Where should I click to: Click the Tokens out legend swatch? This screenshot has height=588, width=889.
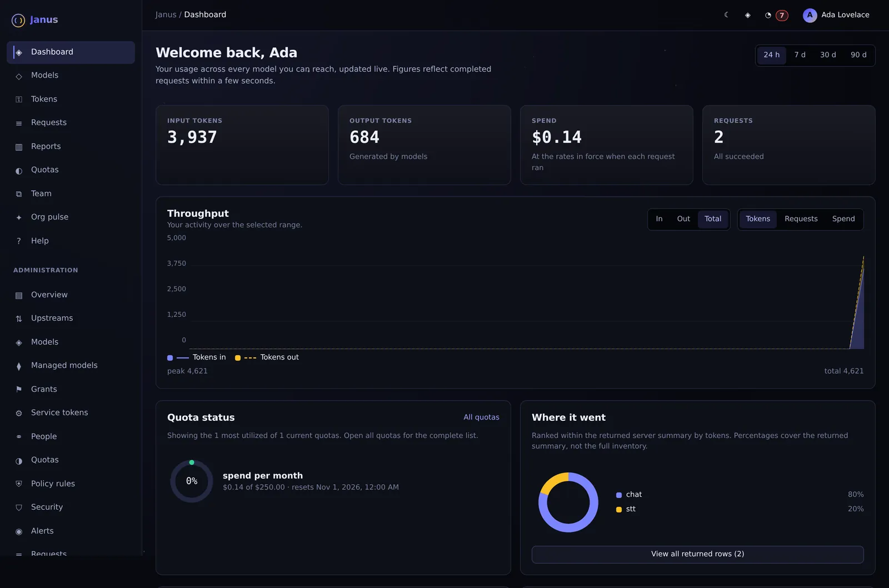(238, 358)
